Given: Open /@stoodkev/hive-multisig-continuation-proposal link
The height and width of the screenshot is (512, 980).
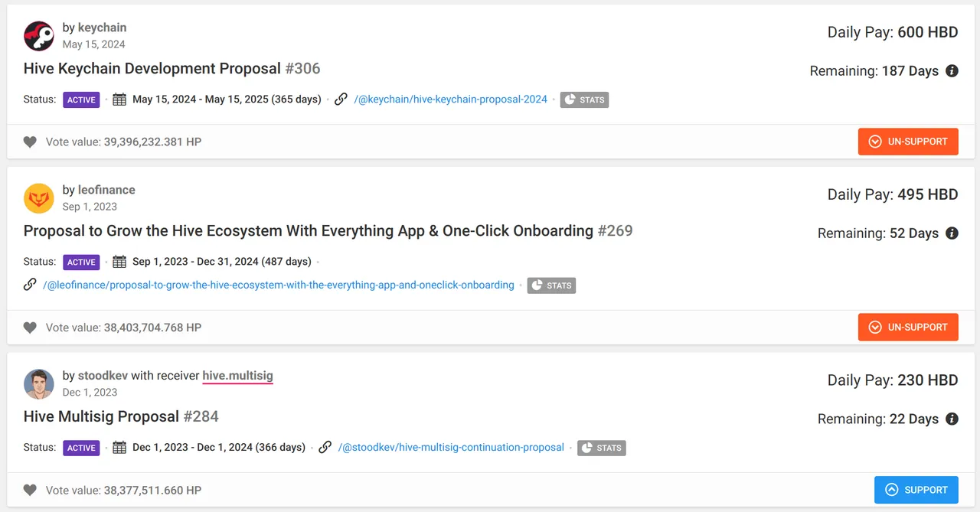Looking at the screenshot, I should coord(451,448).
